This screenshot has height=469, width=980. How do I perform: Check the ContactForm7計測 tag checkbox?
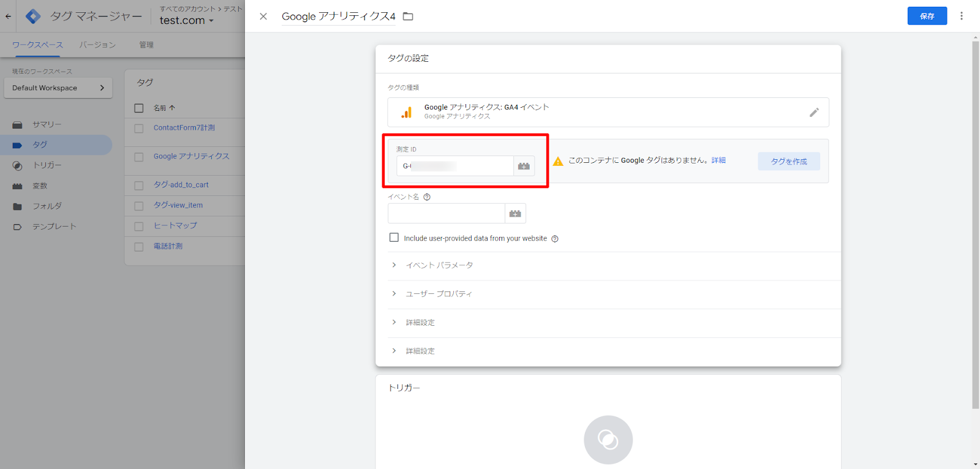tap(139, 129)
